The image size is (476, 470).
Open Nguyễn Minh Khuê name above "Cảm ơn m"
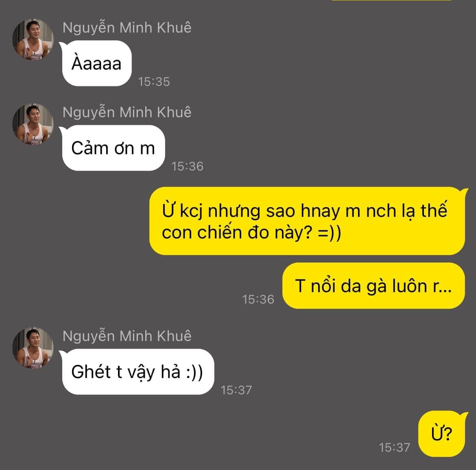coord(127,112)
